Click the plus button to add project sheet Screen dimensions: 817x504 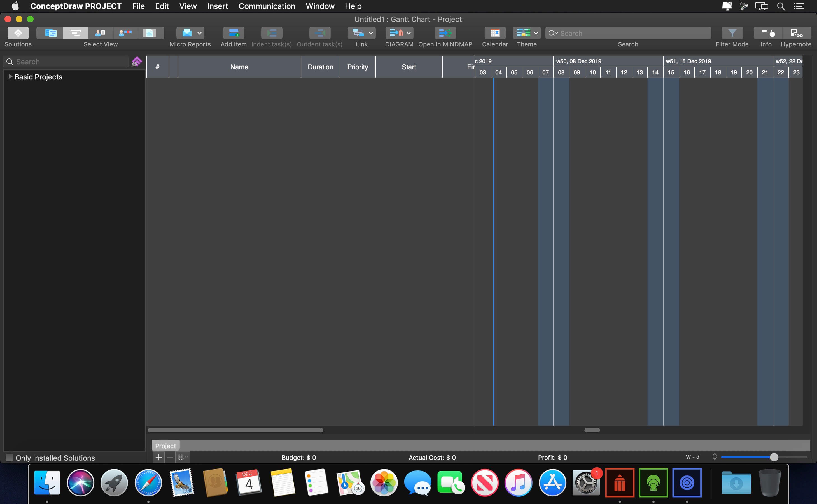pyautogui.click(x=158, y=457)
